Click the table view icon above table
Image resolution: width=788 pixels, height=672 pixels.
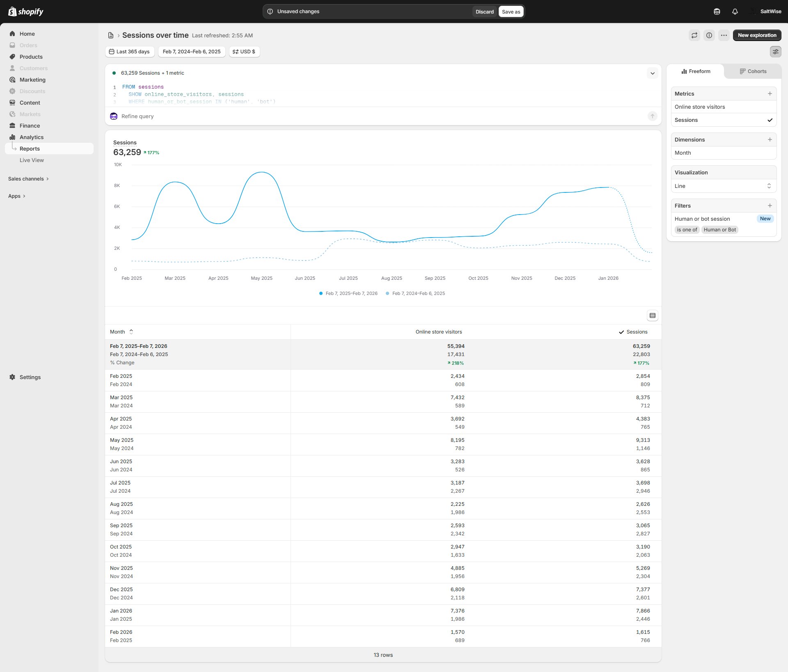tap(652, 315)
